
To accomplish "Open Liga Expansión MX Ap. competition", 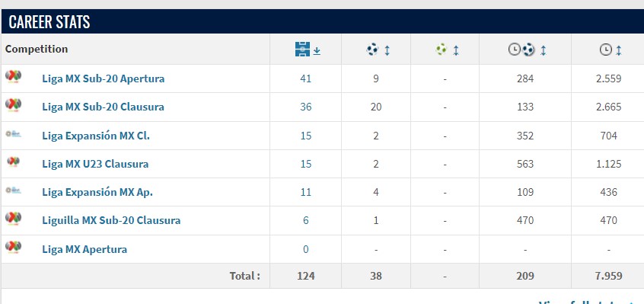I will coord(97,192).
